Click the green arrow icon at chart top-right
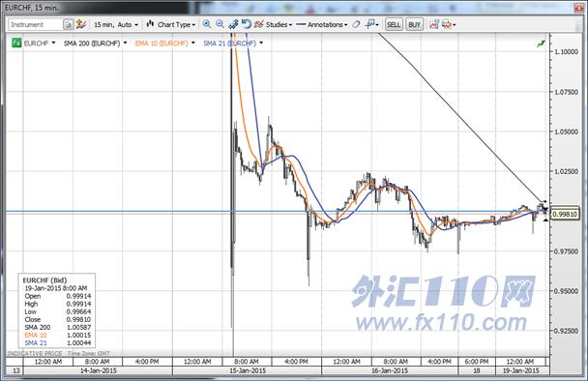This screenshot has height=382, width=588. (541, 44)
